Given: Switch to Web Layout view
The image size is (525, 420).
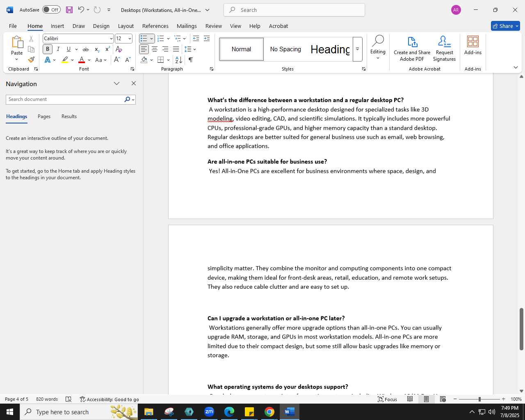Looking at the screenshot, I should [x=443, y=399].
